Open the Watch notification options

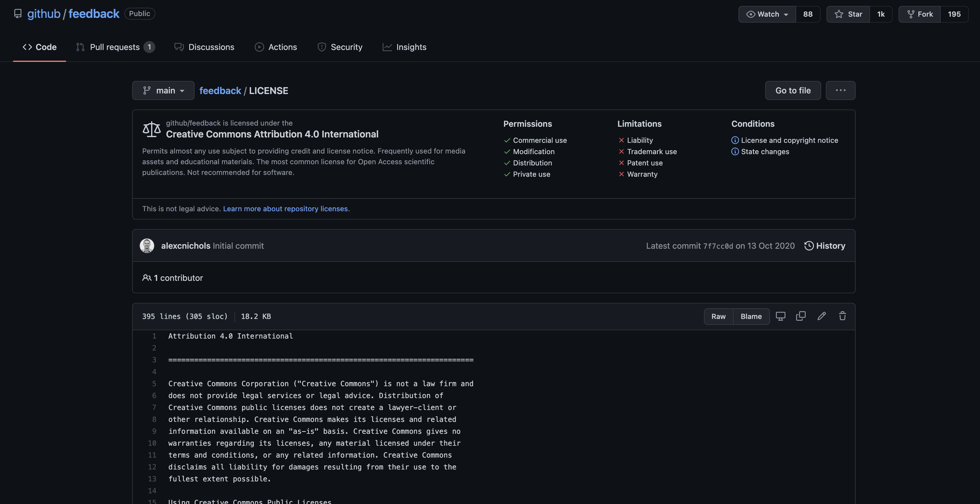click(x=786, y=14)
